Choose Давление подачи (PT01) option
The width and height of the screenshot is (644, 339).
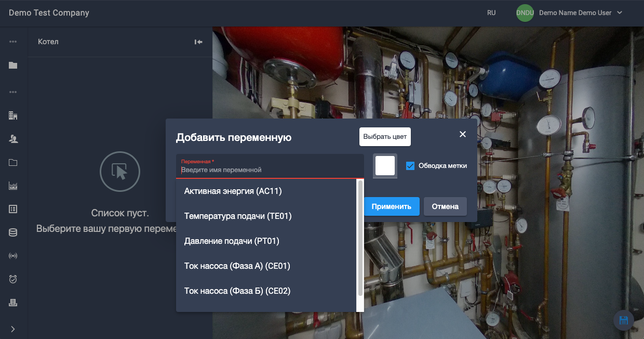click(x=232, y=241)
